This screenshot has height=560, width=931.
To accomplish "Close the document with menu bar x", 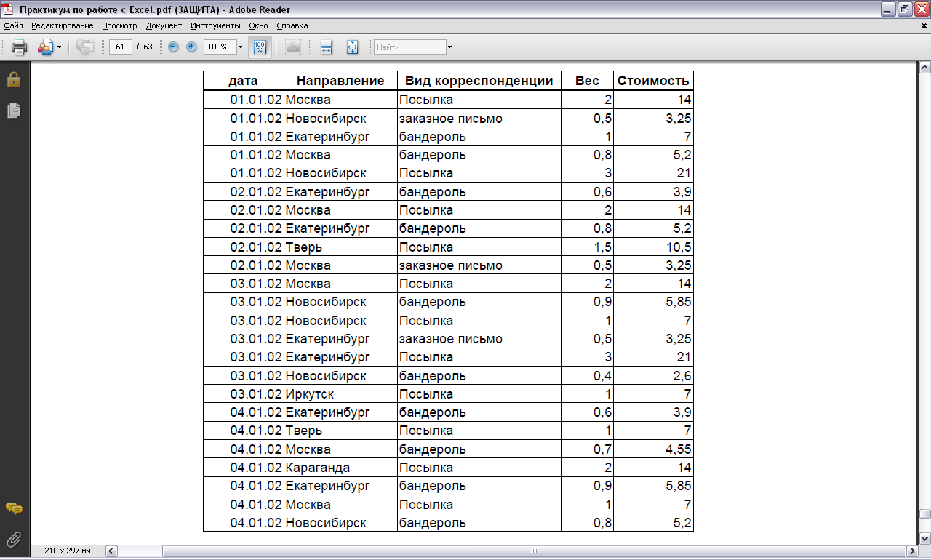I will [x=924, y=25].
